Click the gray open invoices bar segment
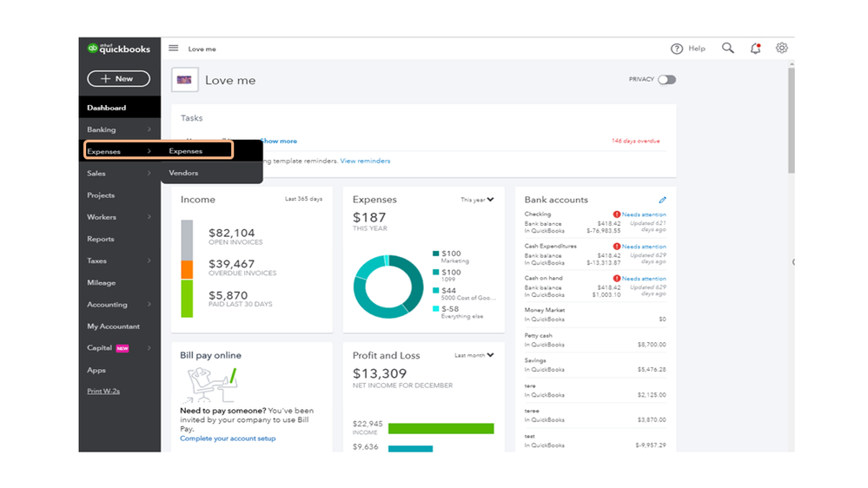Screen dimensions: 868x488 [187, 241]
